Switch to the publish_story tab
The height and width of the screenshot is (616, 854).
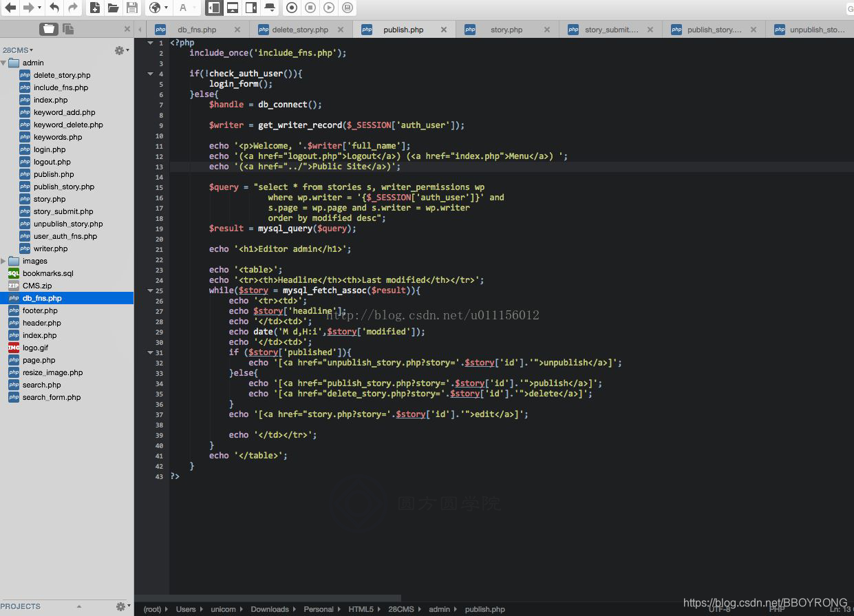[x=714, y=30]
